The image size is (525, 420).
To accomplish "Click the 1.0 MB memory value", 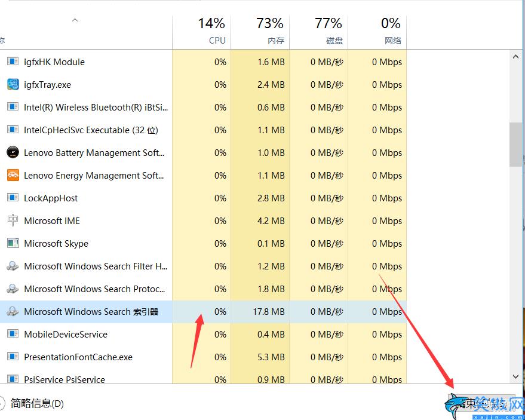I will 271,153.
